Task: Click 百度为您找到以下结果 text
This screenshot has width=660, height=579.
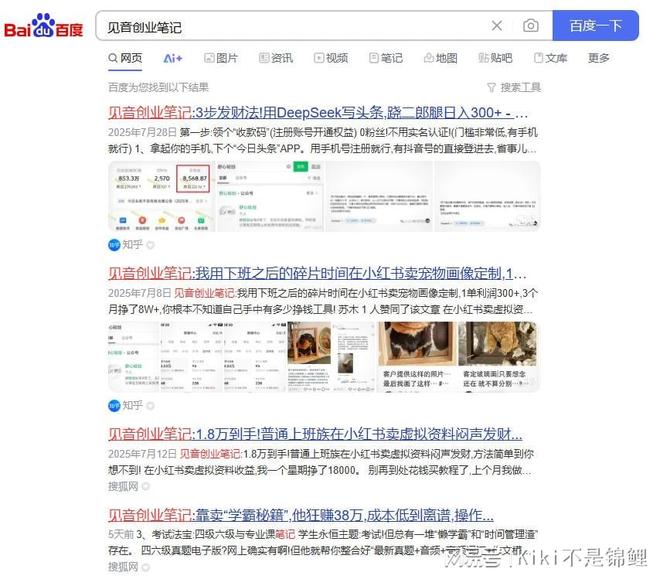Action: 158,88
